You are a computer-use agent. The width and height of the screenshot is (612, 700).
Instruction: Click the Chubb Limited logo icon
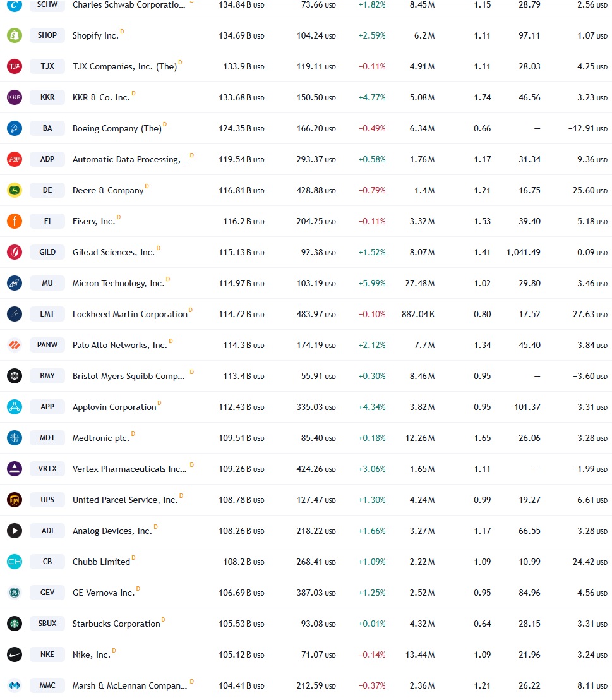[15, 562]
